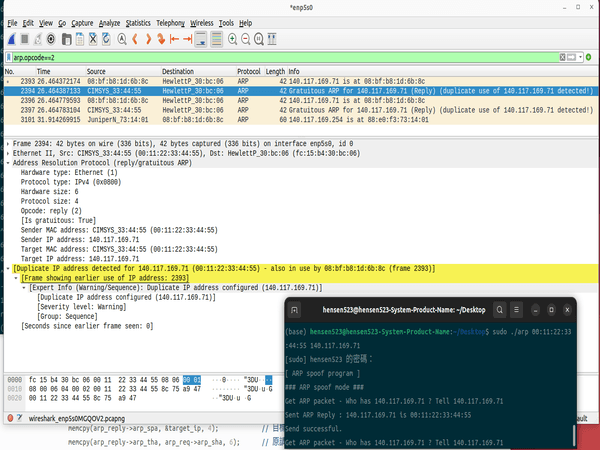Go to specified packet icon
Screen dimensions: 600x450
pos(161,39)
